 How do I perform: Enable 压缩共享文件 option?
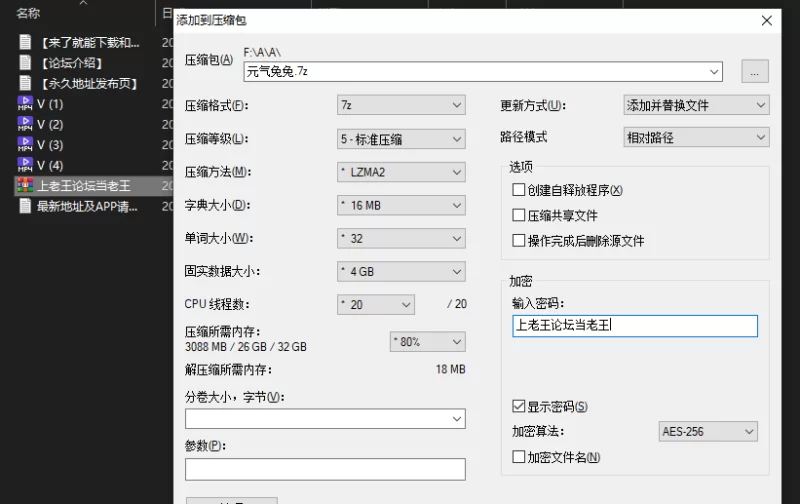(x=518, y=215)
